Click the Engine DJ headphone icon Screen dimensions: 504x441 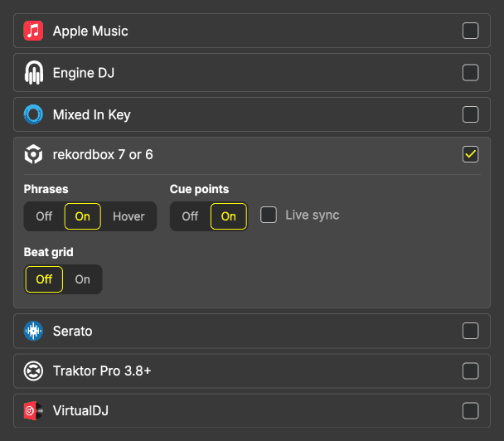click(33, 73)
